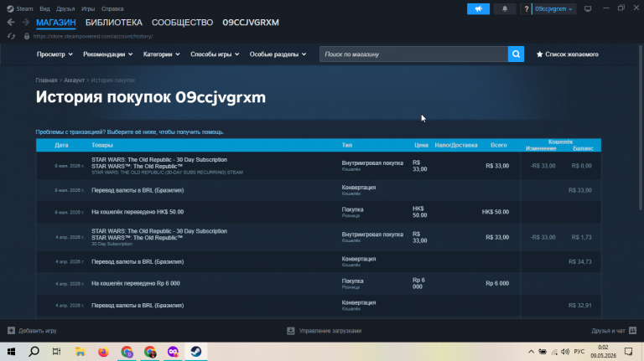Select the 9 May conversion row R$ 33,00
Viewport: 644px width, 361px height.
(319, 190)
